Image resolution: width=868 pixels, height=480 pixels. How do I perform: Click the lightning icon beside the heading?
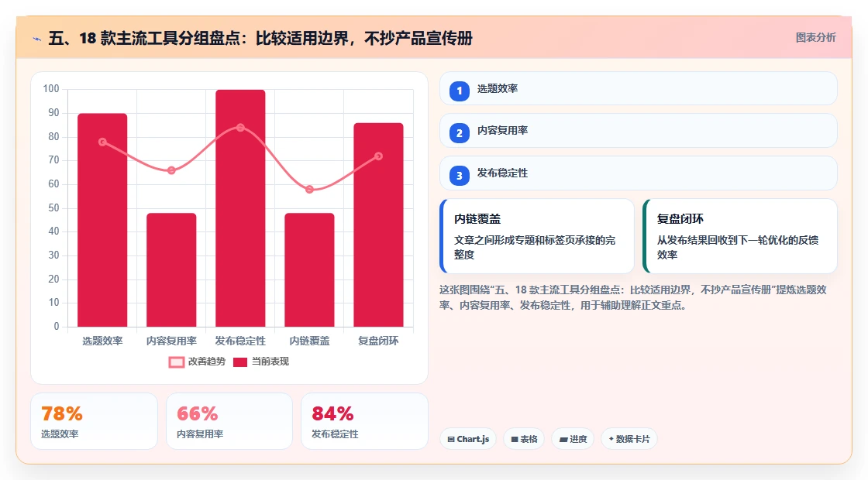(x=37, y=39)
